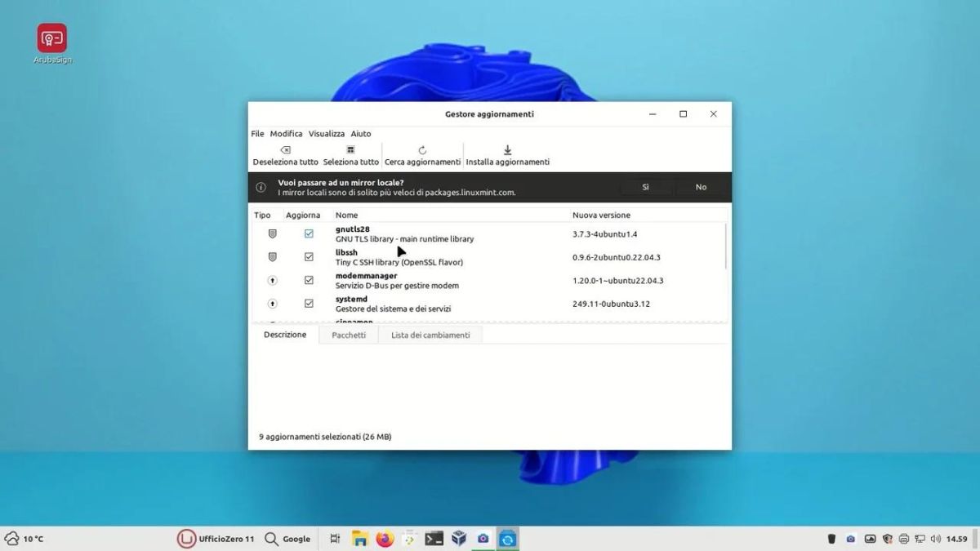This screenshot has width=980, height=551.
Task: Open the File menu
Action: pos(257,134)
